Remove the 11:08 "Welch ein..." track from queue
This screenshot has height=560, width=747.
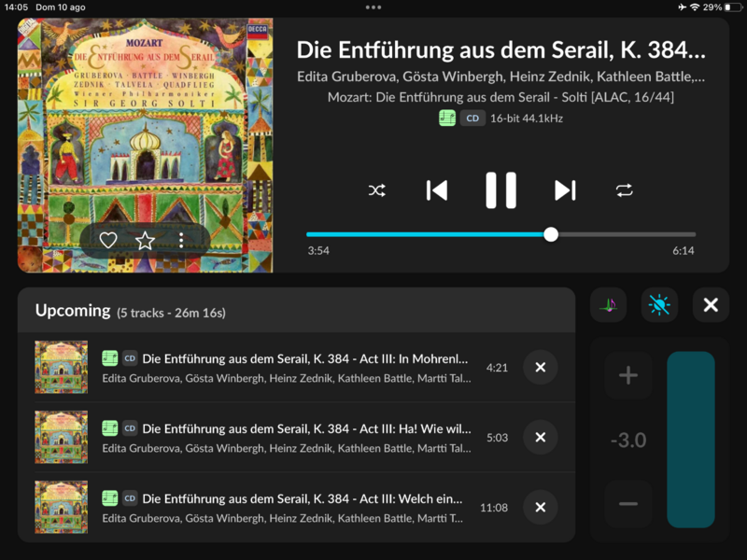(540, 508)
